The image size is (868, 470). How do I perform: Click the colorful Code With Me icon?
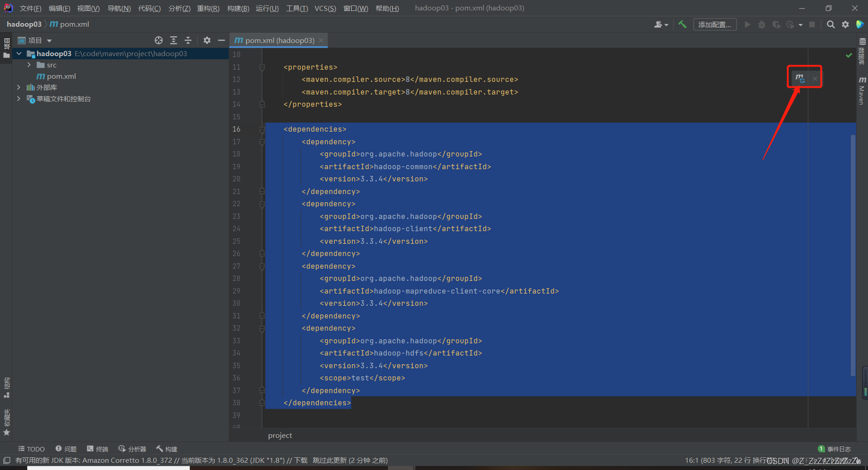pyautogui.click(x=860, y=24)
